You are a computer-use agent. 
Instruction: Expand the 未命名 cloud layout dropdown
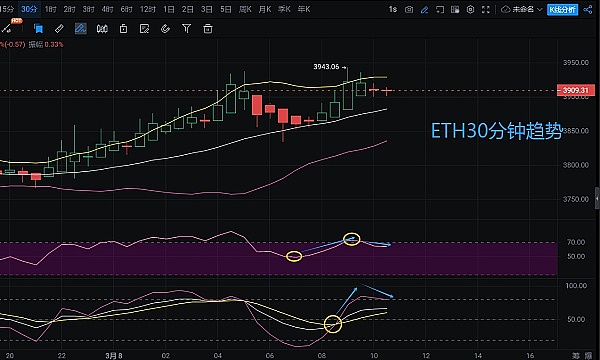[x=522, y=10]
